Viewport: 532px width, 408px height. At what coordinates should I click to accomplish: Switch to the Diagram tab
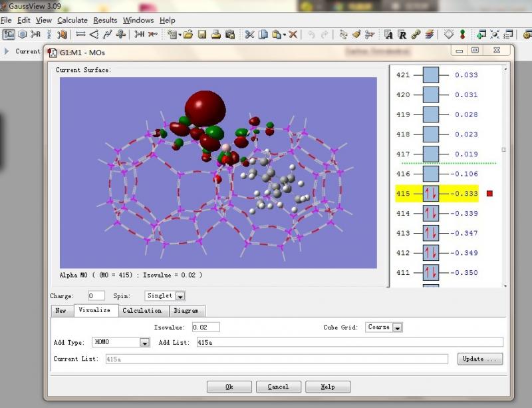[188, 311]
